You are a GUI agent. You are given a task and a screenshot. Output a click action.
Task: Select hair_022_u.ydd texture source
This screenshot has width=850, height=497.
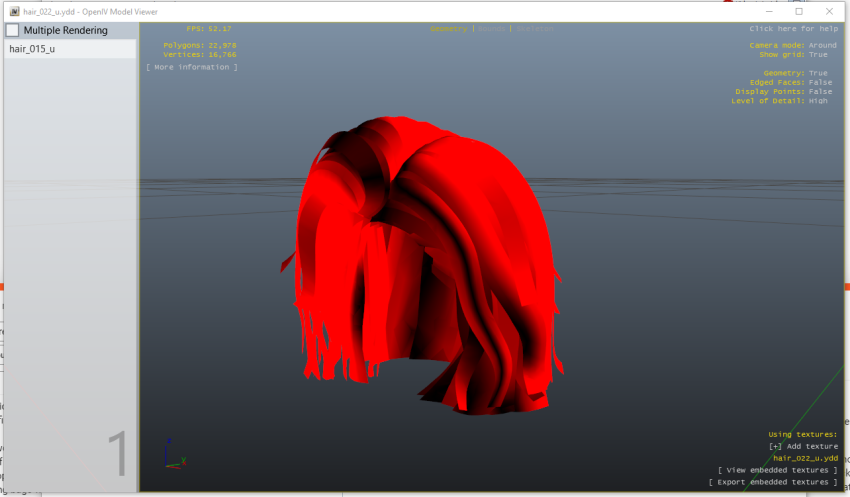pyautogui.click(x=806, y=459)
